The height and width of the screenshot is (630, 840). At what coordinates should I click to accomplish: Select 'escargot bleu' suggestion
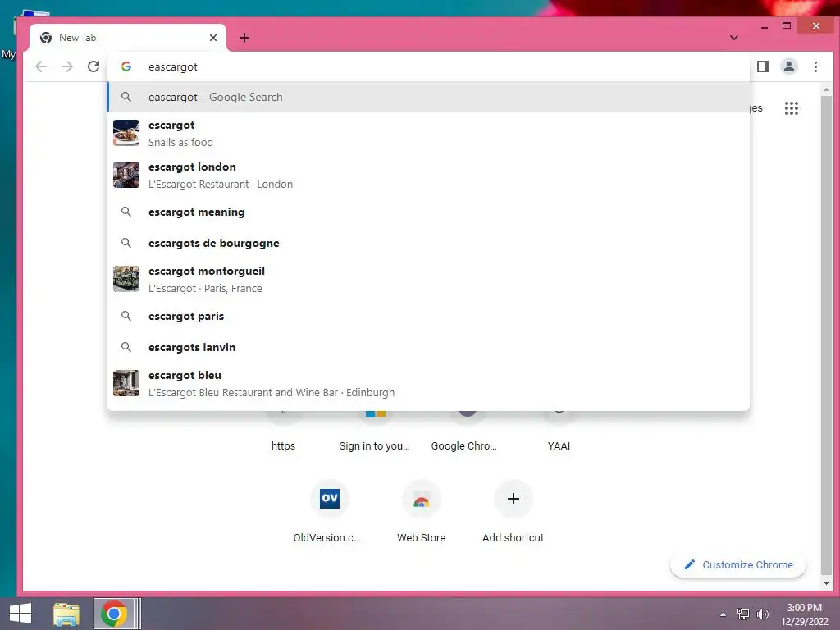click(428, 384)
